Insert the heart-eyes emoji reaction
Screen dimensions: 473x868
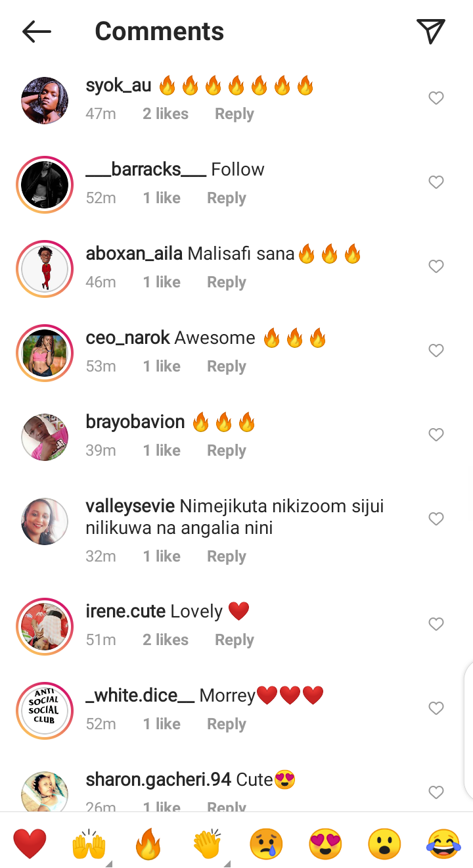tap(325, 844)
